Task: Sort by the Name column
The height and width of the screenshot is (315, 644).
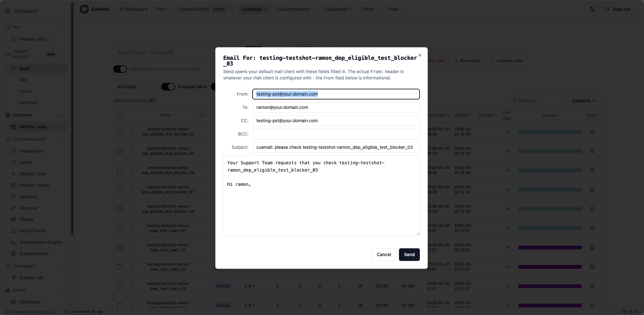Action: 168,115
